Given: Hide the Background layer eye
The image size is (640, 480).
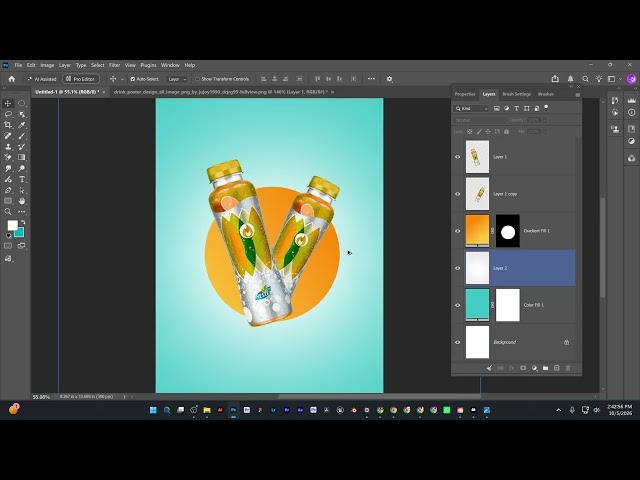Looking at the screenshot, I should (x=458, y=342).
